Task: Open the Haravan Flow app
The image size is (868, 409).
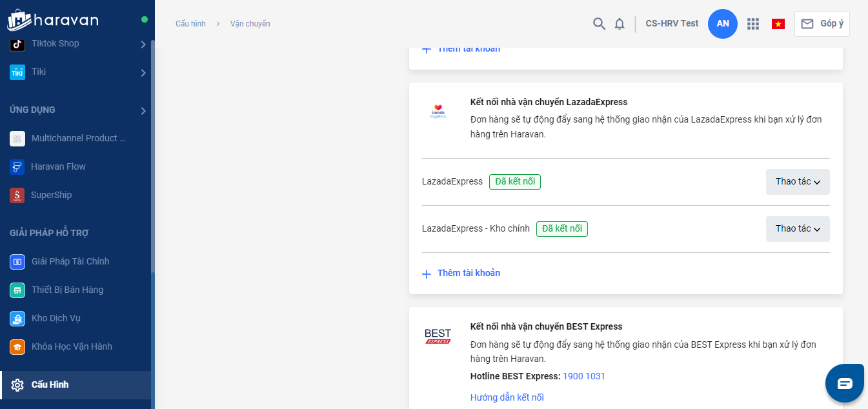Action: (x=58, y=166)
